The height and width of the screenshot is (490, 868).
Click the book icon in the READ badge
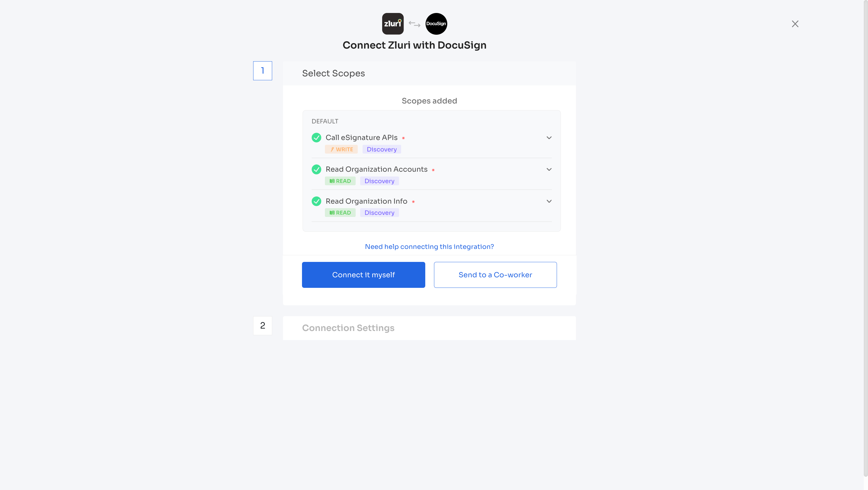pos(332,181)
